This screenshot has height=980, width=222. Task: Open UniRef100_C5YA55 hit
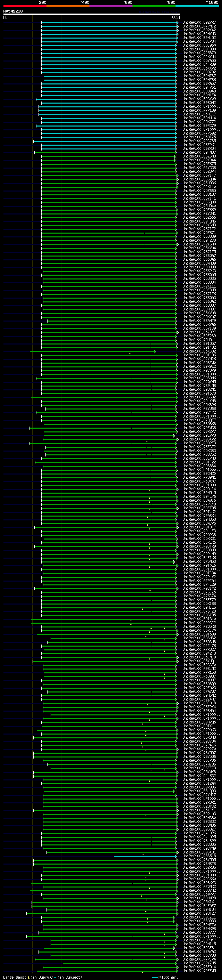(199, 60)
